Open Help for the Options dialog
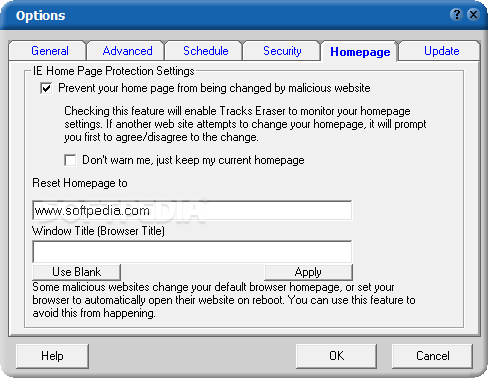The width and height of the screenshot is (488, 378). [52, 356]
